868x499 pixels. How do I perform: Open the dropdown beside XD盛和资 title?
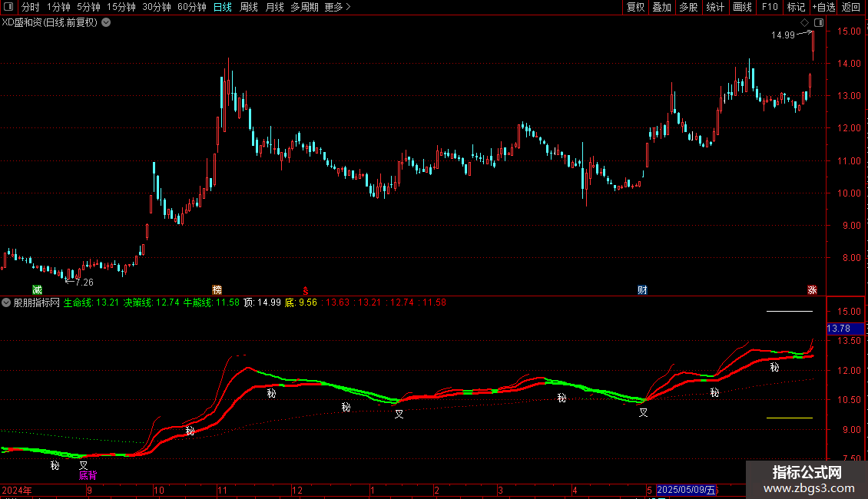pos(106,22)
